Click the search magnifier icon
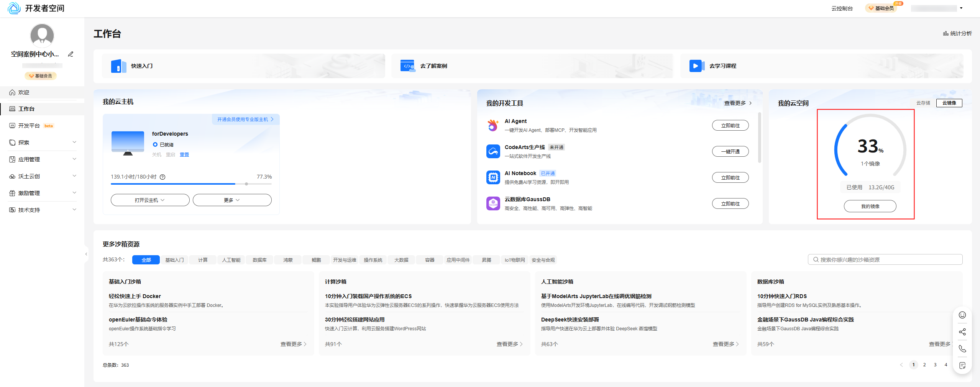Viewport: 980px width, 387px height. 816,259
